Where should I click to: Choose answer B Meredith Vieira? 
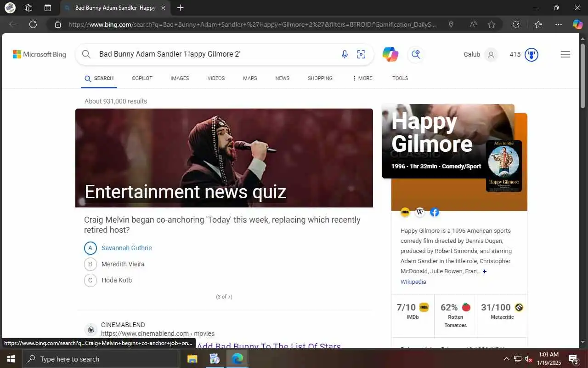coord(114,264)
